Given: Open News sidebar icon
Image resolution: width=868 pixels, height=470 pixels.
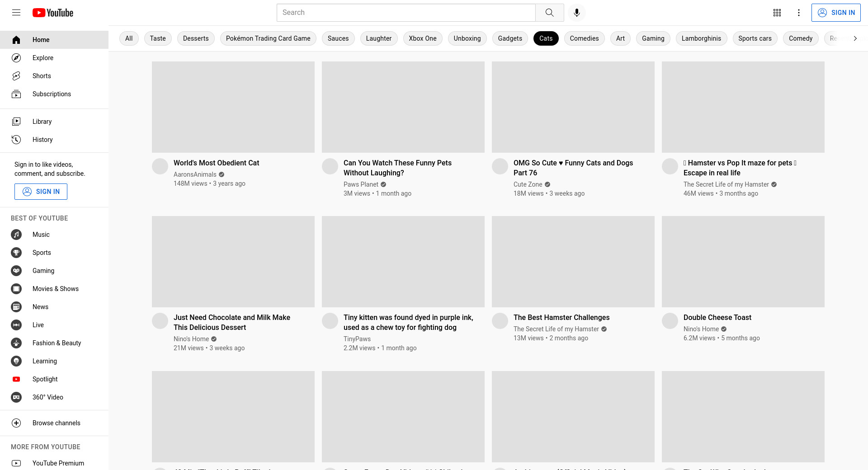Looking at the screenshot, I should click(x=16, y=307).
